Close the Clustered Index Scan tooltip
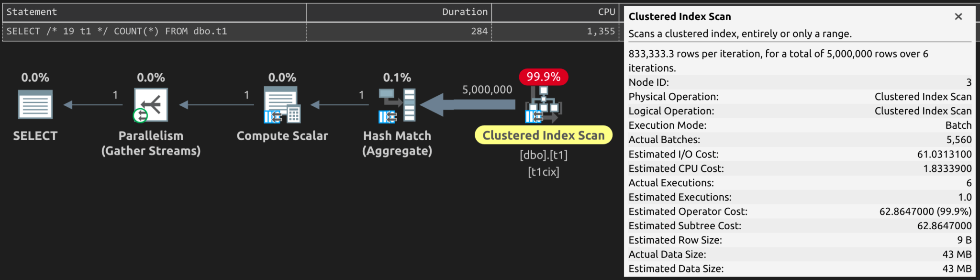980x280 pixels. tap(958, 17)
